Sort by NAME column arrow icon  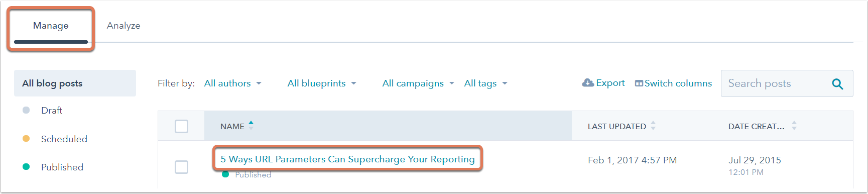[x=251, y=126]
